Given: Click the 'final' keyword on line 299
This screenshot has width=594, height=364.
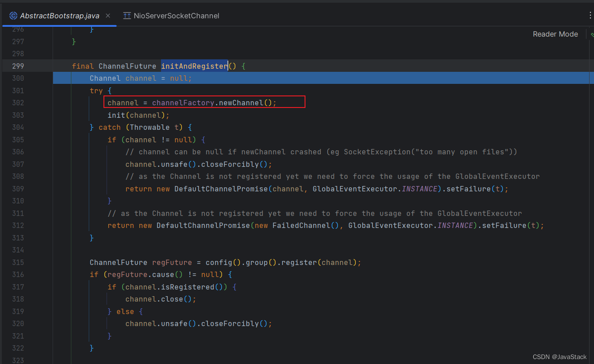Looking at the screenshot, I should (x=83, y=66).
